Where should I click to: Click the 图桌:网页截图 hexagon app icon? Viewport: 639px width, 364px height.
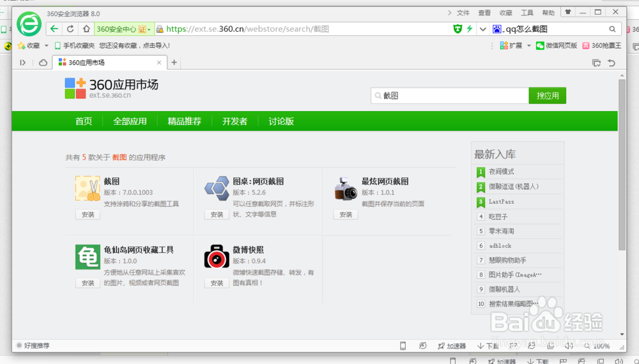pos(217,188)
